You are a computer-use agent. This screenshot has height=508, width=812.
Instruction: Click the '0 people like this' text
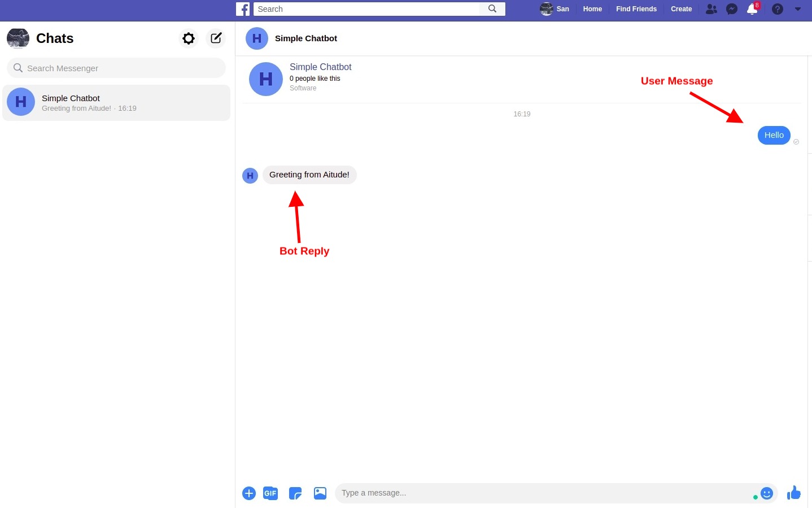point(315,79)
